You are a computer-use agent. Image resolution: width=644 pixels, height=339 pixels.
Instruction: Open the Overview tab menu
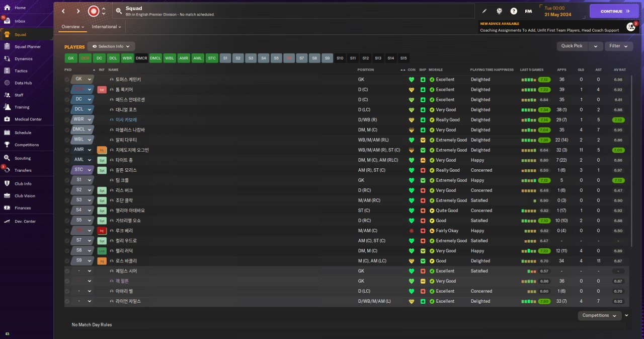tap(73, 27)
